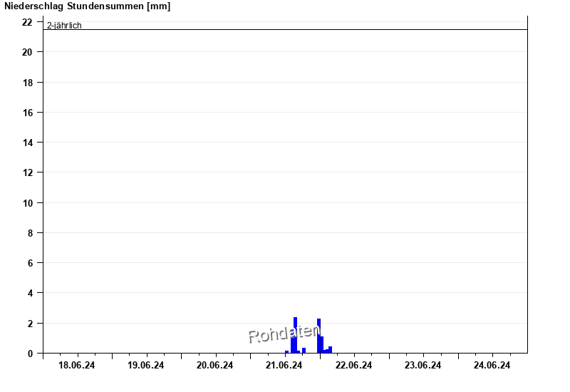The width and height of the screenshot is (570, 392).
Task: Click the y-axis value 4
Action: (30, 293)
